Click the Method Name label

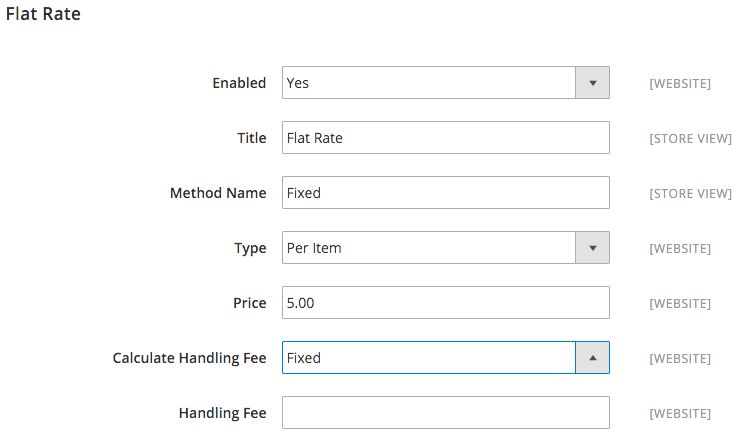tap(218, 193)
